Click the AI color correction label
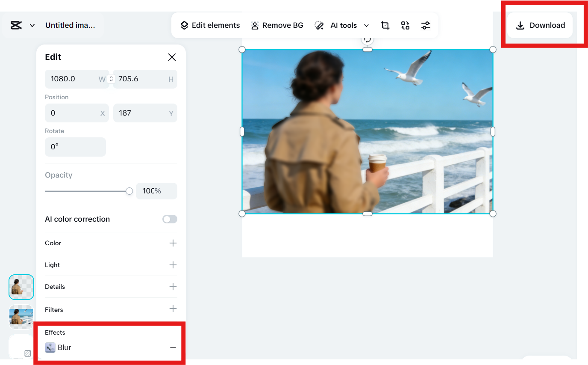Screen dimensions: 588x365 (x=77, y=219)
